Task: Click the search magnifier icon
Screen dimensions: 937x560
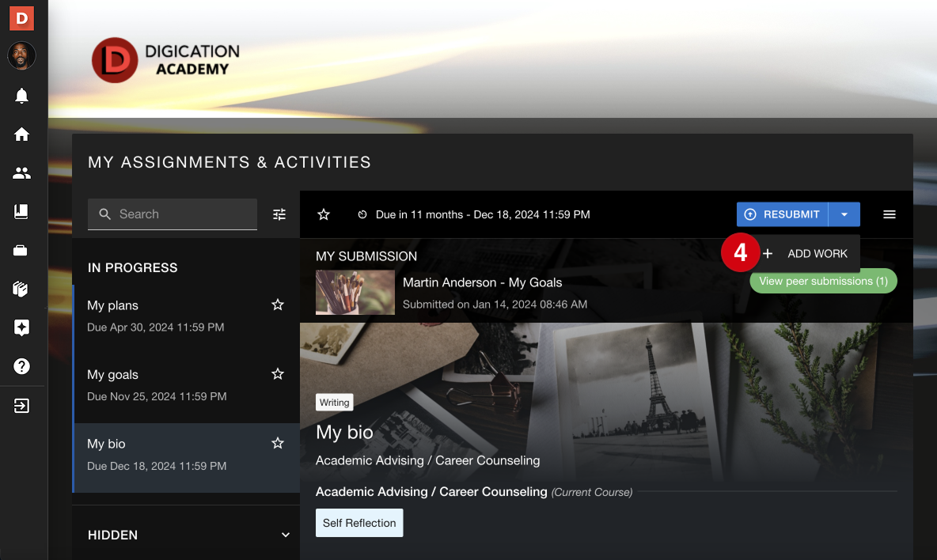Action: click(104, 214)
